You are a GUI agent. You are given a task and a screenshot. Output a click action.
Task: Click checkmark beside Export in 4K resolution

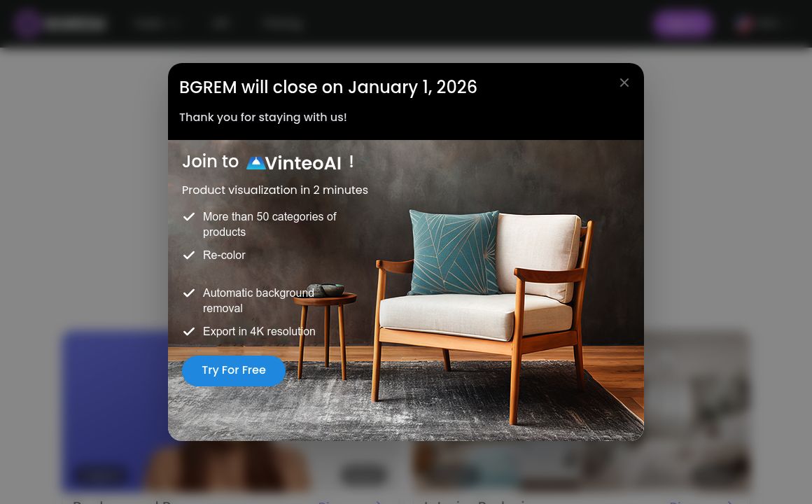point(189,331)
